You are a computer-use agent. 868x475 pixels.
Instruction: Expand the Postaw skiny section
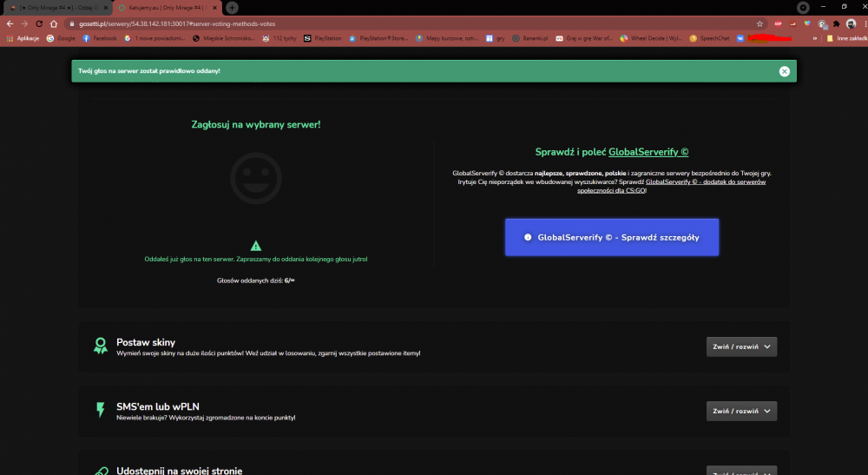[741, 346]
